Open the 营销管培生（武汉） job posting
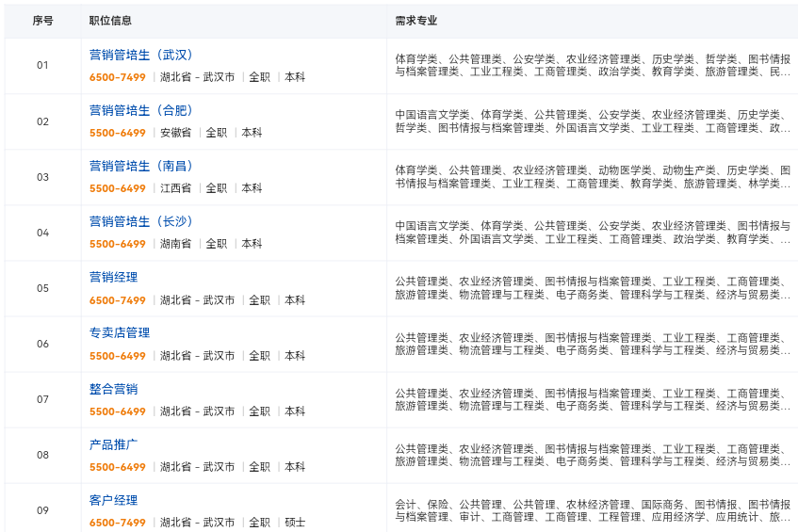The height and width of the screenshot is (532, 798). (140, 55)
